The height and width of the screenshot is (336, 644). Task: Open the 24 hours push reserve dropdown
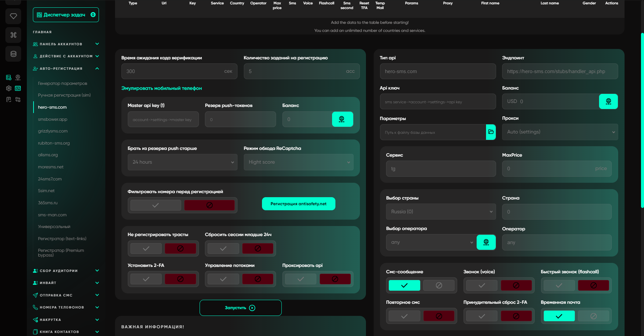coord(182,162)
